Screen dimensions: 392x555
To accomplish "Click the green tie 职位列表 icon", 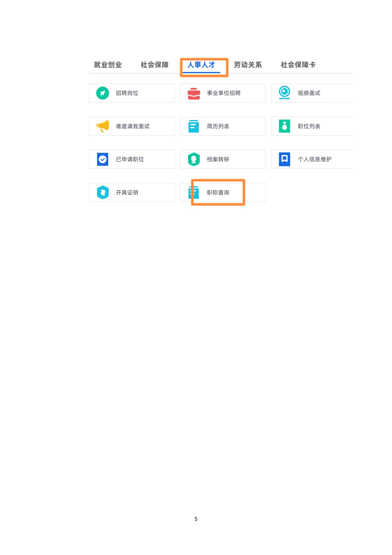I will point(284,126).
